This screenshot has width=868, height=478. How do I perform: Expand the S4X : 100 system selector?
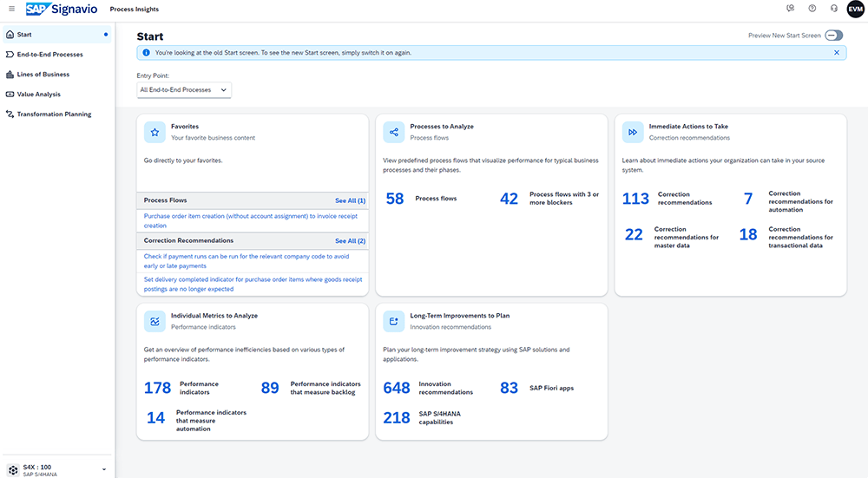[104, 469]
